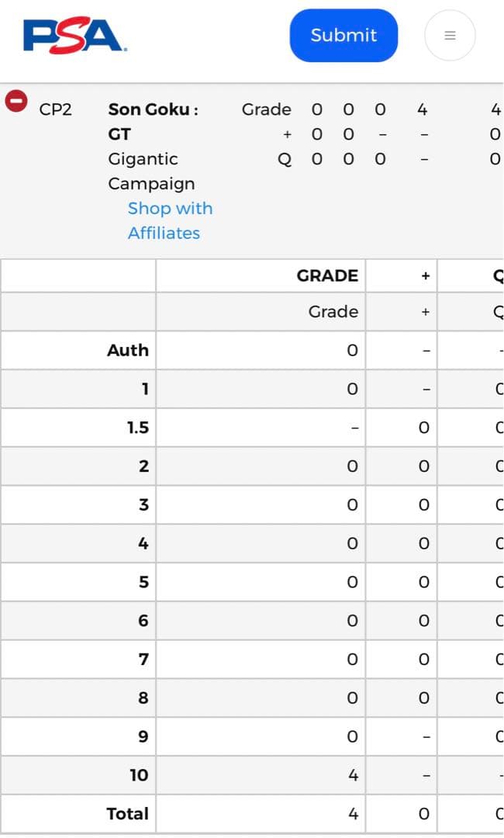
Task: Click the Son Goku : GT card name
Action: coord(153,121)
